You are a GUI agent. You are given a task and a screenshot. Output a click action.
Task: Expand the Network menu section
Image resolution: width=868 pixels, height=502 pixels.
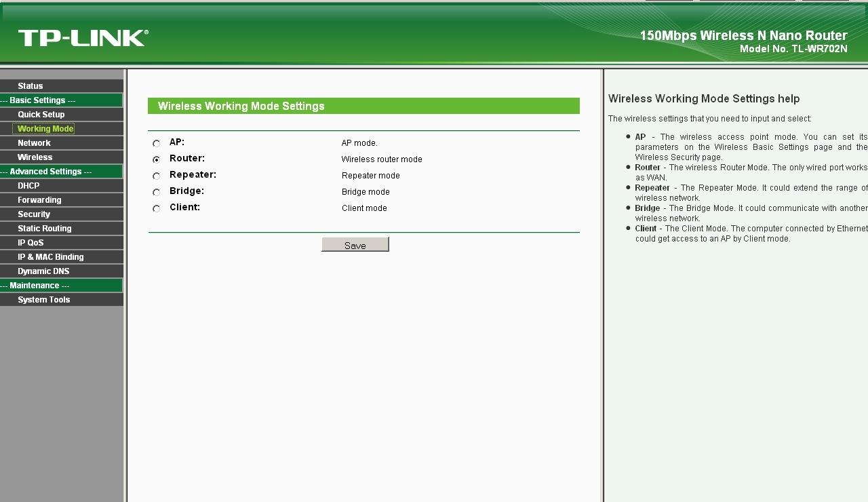34,143
